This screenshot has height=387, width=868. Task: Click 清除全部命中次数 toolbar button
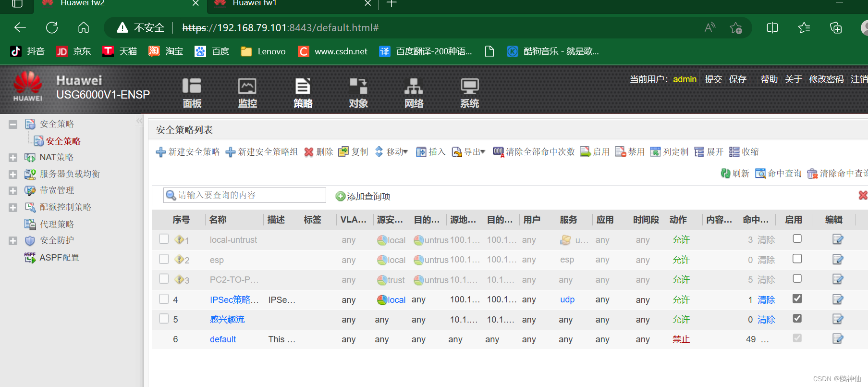click(x=534, y=152)
